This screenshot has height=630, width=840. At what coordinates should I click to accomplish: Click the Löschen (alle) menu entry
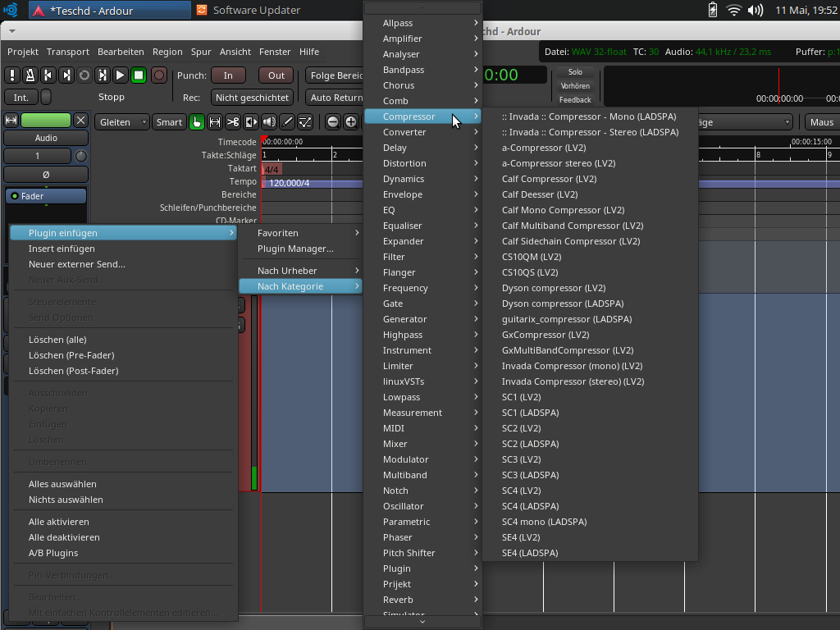pyautogui.click(x=124, y=340)
